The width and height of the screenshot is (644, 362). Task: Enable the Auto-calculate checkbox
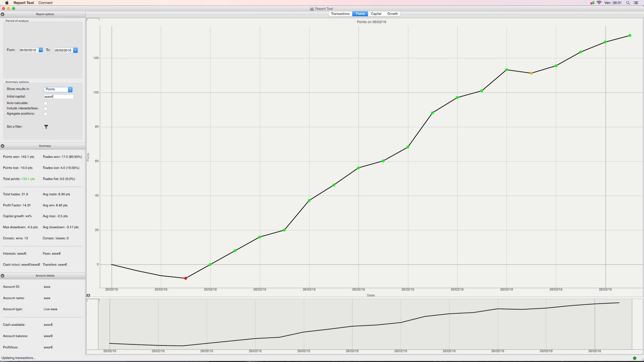tap(46, 103)
